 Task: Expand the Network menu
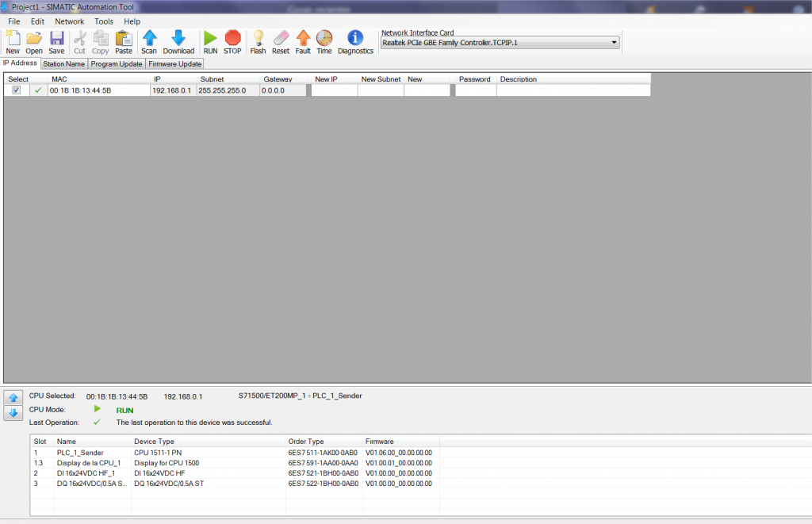(69, 21)
